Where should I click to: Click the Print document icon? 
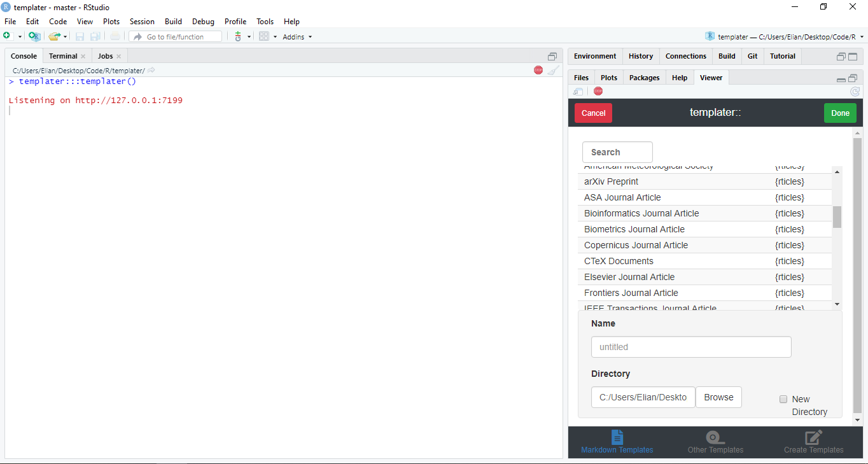pos(115,36)
